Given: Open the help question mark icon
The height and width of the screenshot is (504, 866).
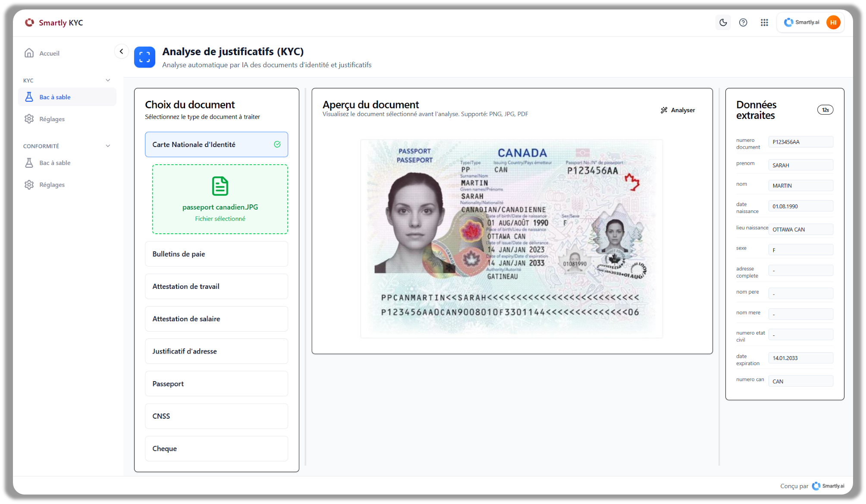Looking at the screenshot, I should 743,22.
